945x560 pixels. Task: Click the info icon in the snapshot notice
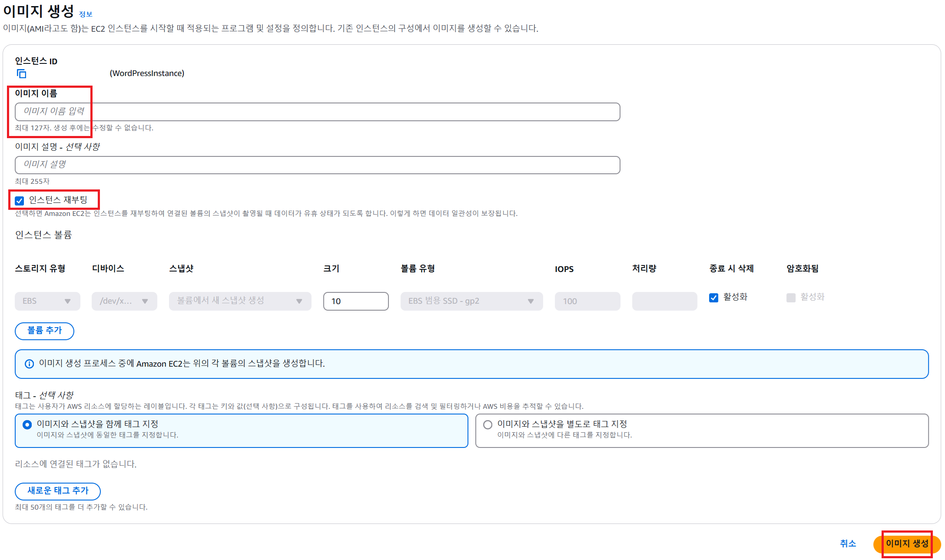pyautogui.click(x=29, y=364)
